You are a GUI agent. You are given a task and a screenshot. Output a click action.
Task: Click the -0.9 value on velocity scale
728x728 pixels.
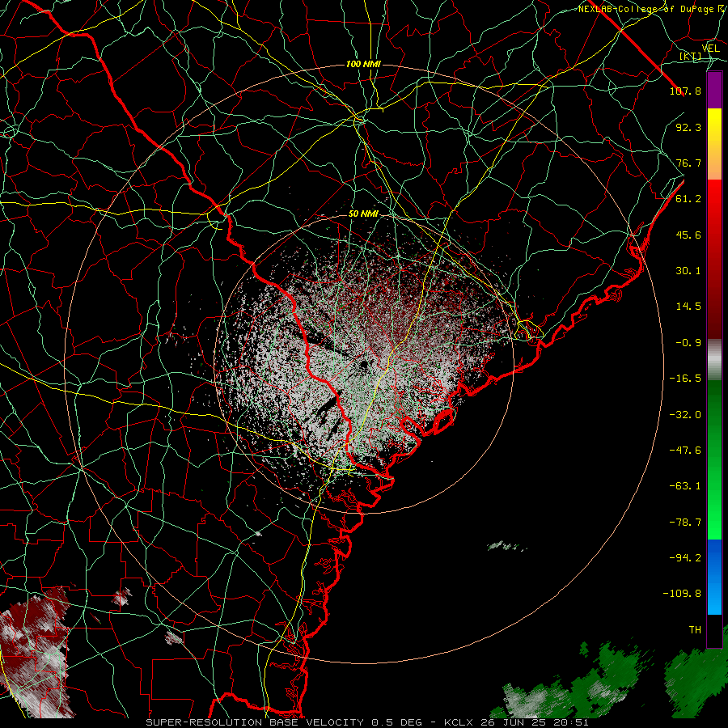pyautogui.click(x=688, y=343)
